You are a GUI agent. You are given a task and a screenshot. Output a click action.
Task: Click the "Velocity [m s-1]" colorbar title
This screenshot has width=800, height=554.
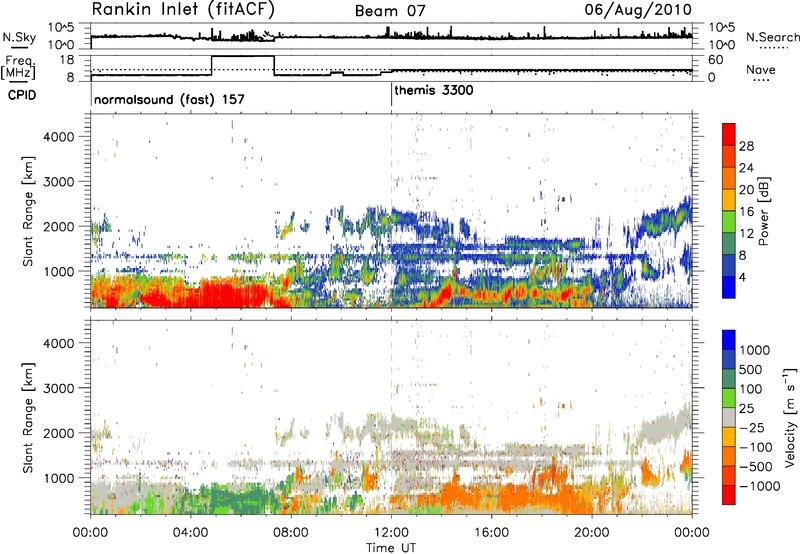point(790,417)
